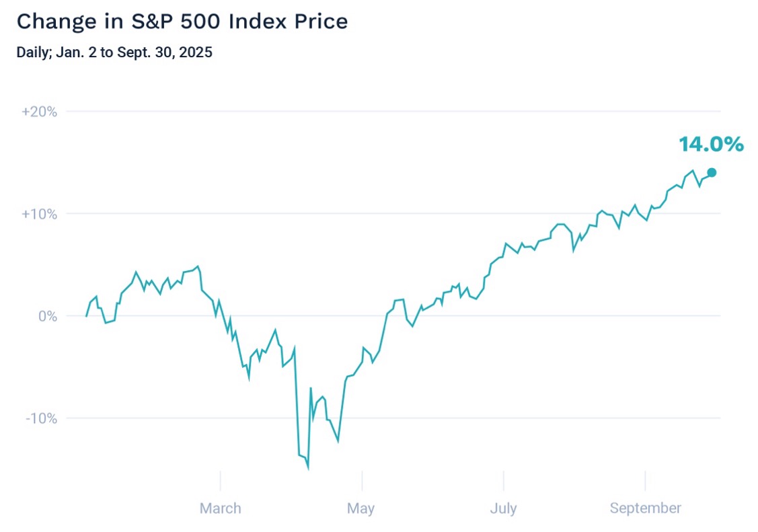Click the 0% y-axis label

(x=46, y=316)
